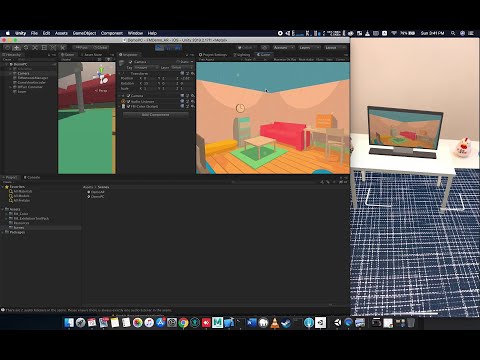This screenshot has height=360, width=480.
Task: Select the Scenes folder in Project
Action: 19,228
